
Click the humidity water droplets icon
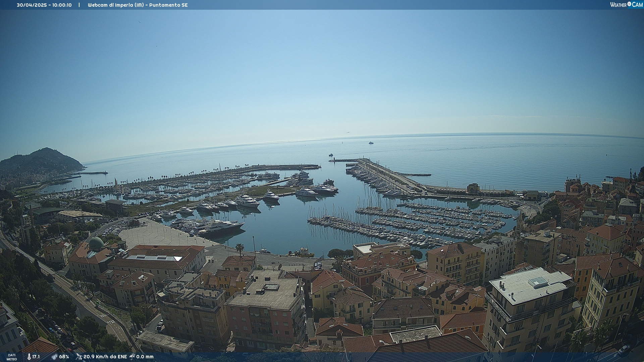click(x=54, y=357)
